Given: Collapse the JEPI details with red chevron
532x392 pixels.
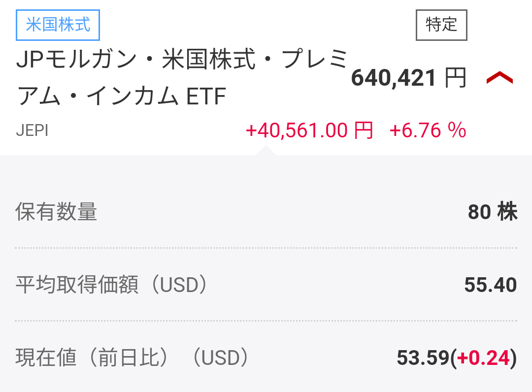Looking at the screenshot, I should [499, 78].
